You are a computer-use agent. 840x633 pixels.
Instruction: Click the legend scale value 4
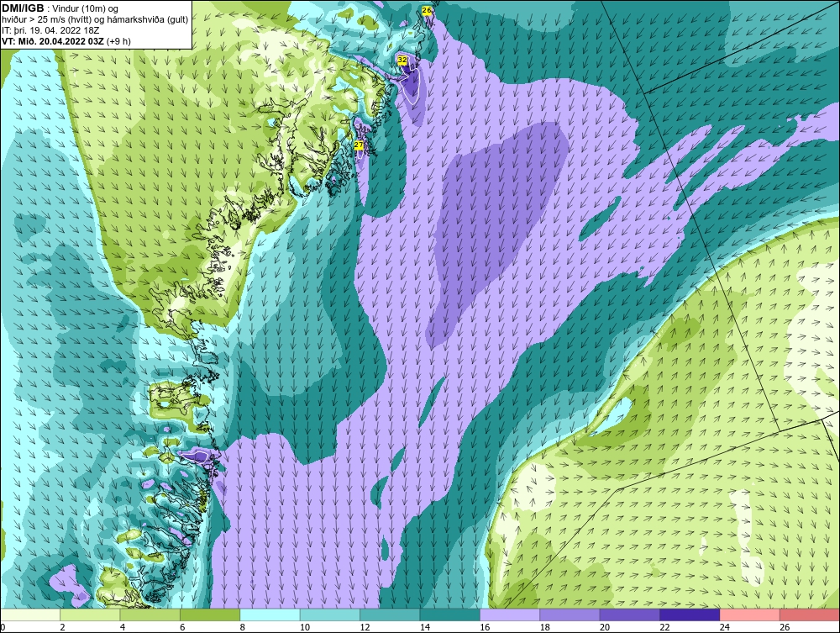point(123,627)
